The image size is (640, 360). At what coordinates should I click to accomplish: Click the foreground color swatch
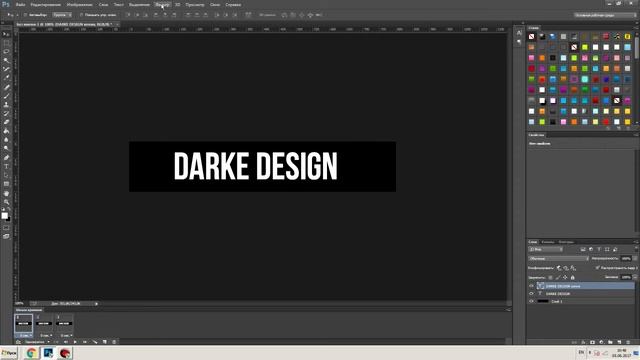tap(4, 216)
